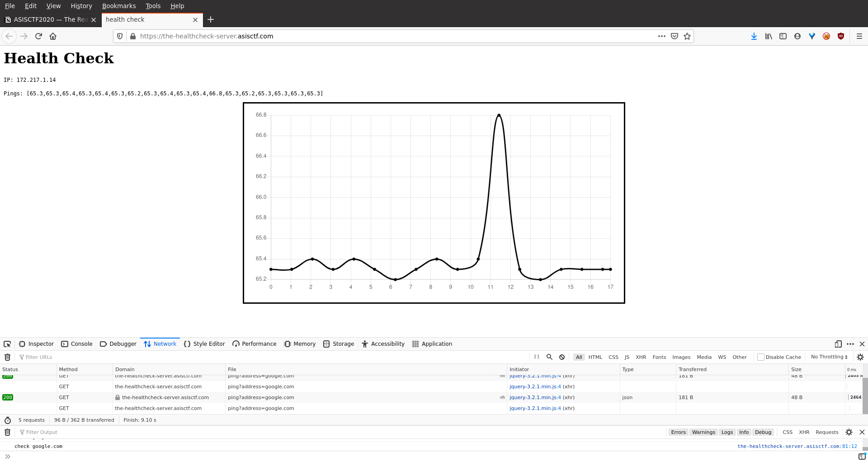Click the healthcheck-server source link in console
The width and height of the screenshot is (868, 471).
click(797, 446)
